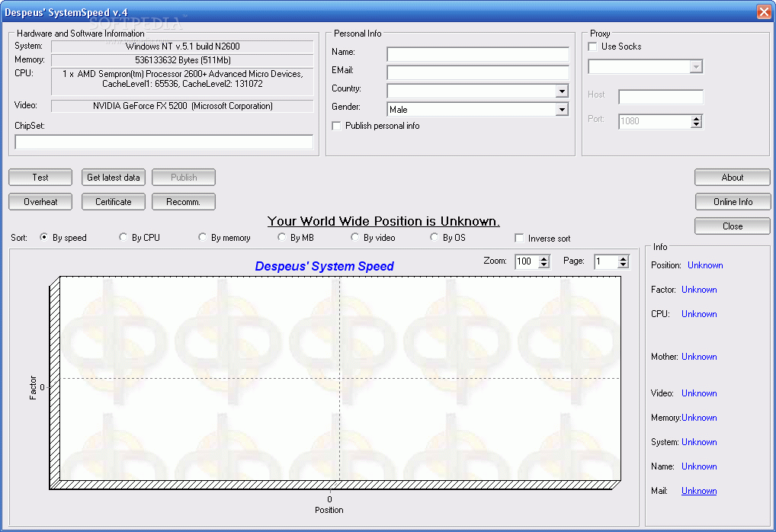The width and height of the screenshot is (776, 532).
Task: Click '536133632 Bytes (511Mb)' memory text
Action: click(183, 60)
